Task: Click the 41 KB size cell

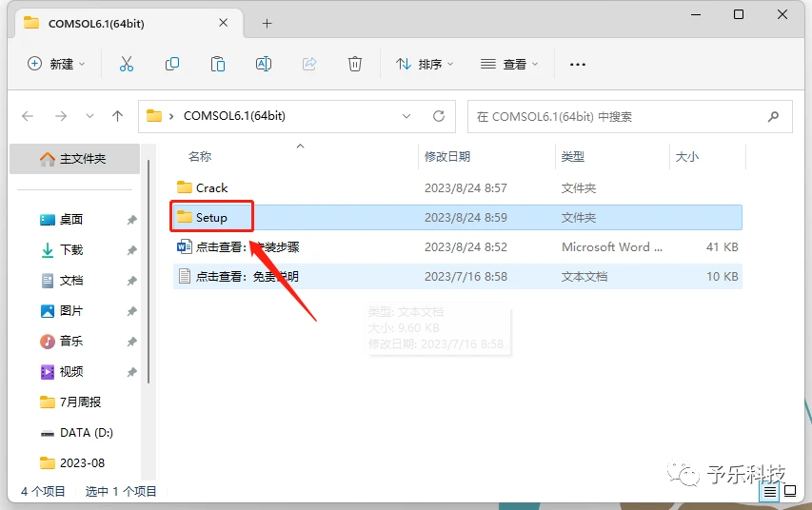Action: (722, 247)
